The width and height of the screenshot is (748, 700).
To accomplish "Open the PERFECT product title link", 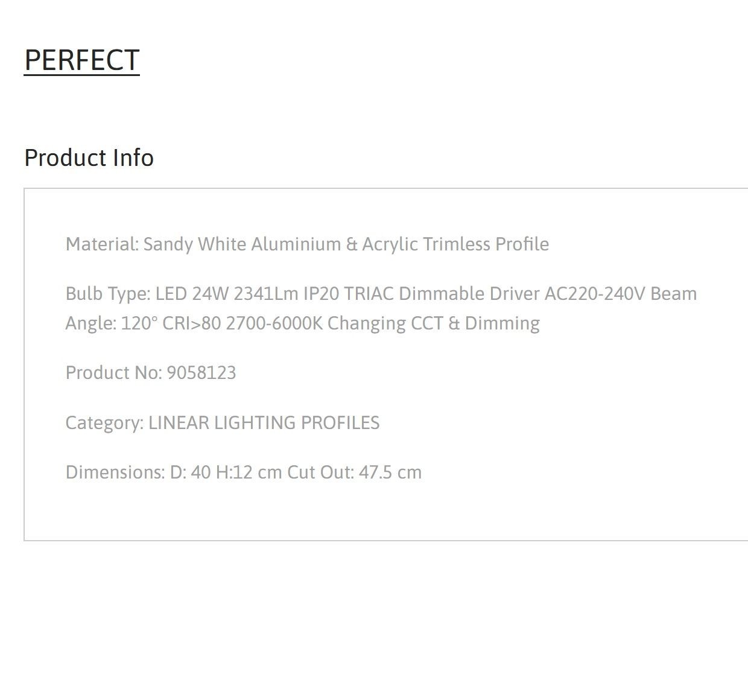I will (82, 60).
